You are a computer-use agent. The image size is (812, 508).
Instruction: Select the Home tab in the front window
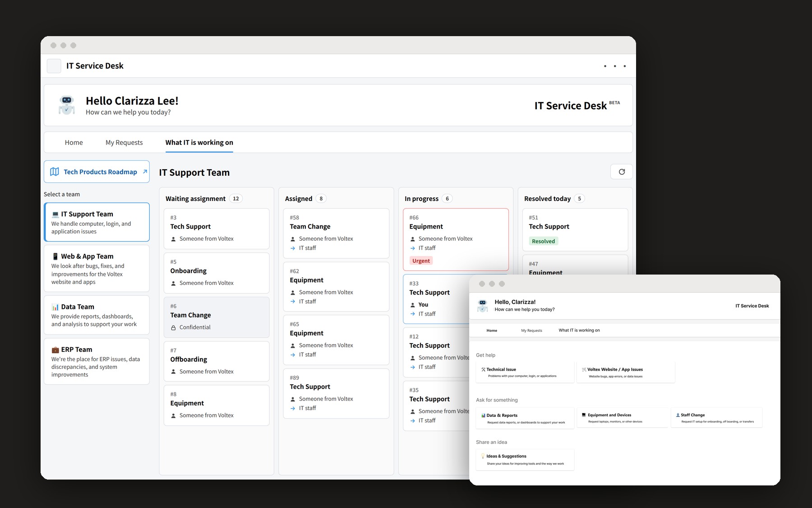pos(492,331)
